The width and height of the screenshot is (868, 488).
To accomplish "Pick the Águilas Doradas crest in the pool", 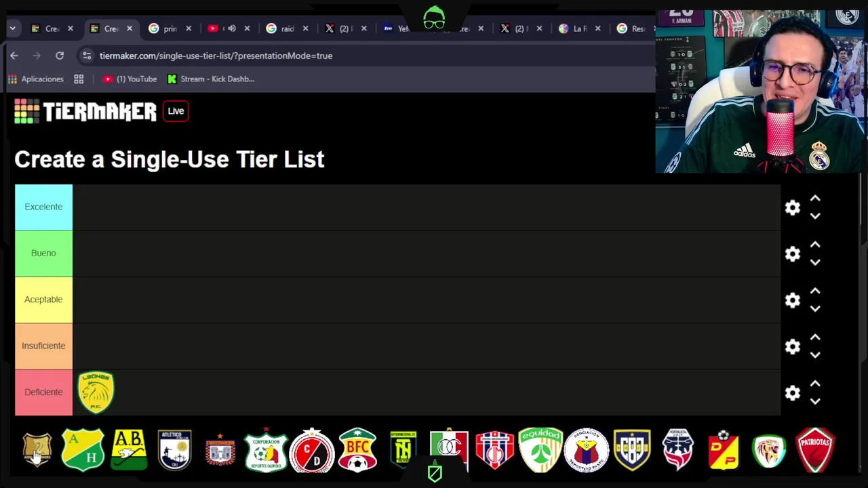I will pos(37,449).
